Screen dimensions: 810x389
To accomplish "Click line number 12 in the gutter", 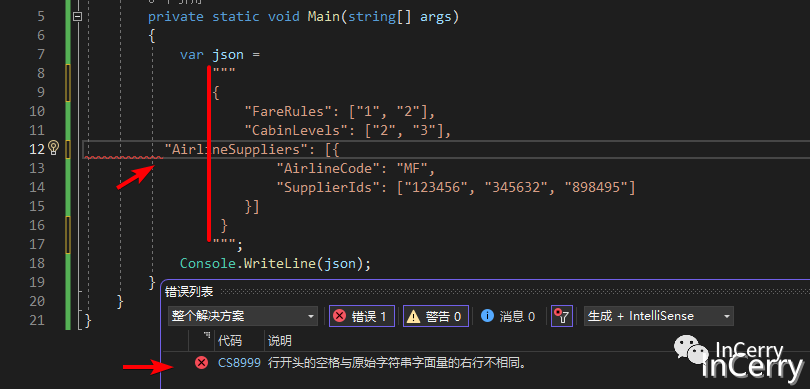I will 37,149.
